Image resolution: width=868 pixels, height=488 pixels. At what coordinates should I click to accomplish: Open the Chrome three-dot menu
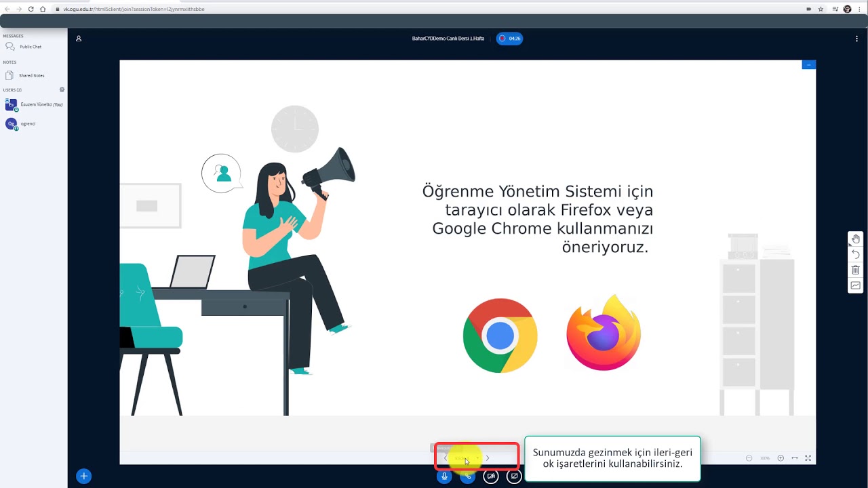click(x=860, y=9)
